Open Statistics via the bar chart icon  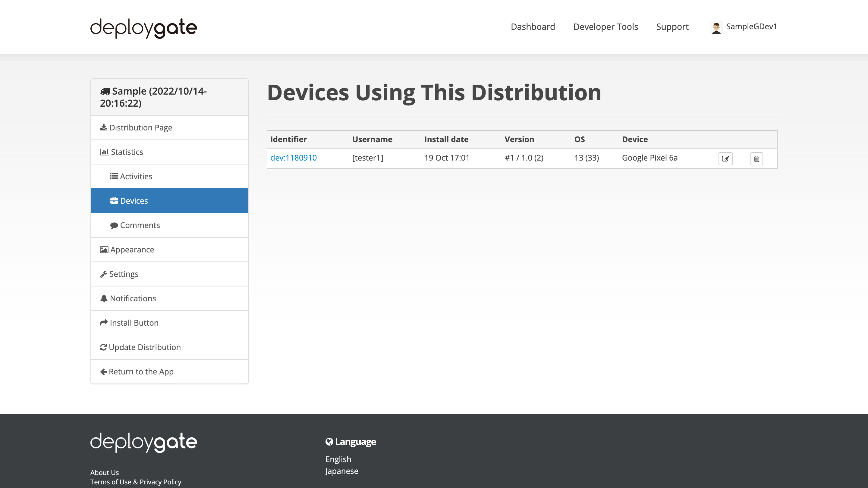[x=104, y=152]
